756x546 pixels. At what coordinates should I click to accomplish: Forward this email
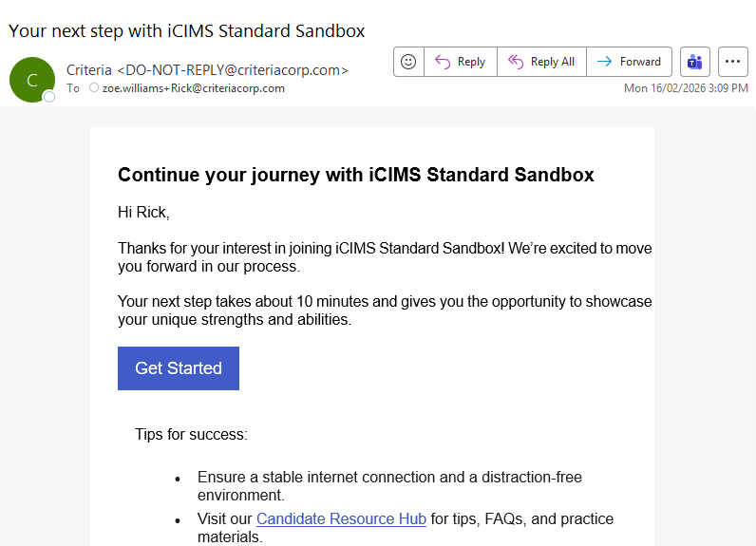[629, 62]
